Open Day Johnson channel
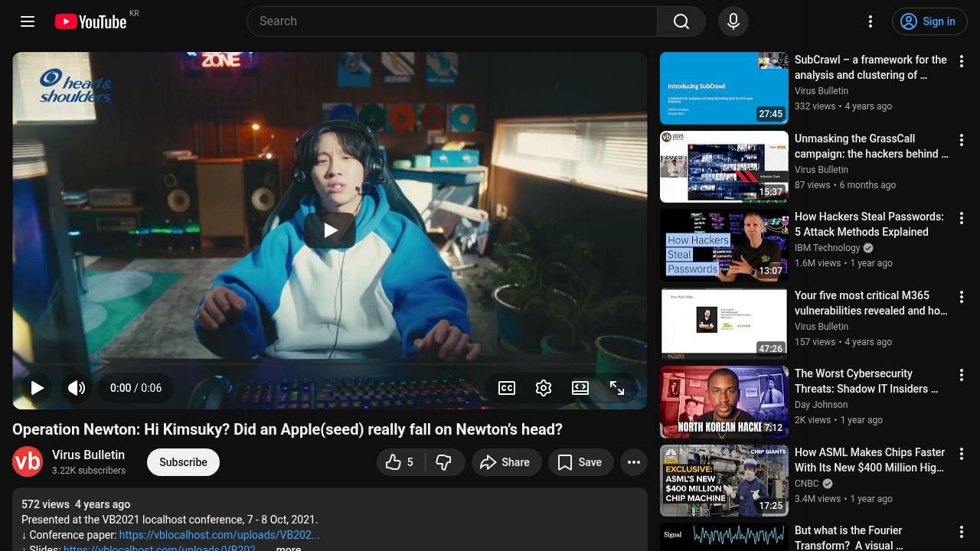Image resolution: width=980 pixels, height=551 pixels. coord(821,405)
